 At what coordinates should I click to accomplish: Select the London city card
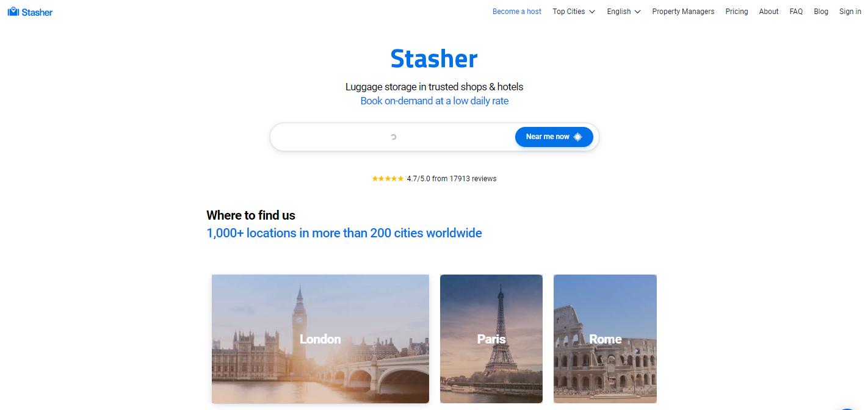click(320, 339)
